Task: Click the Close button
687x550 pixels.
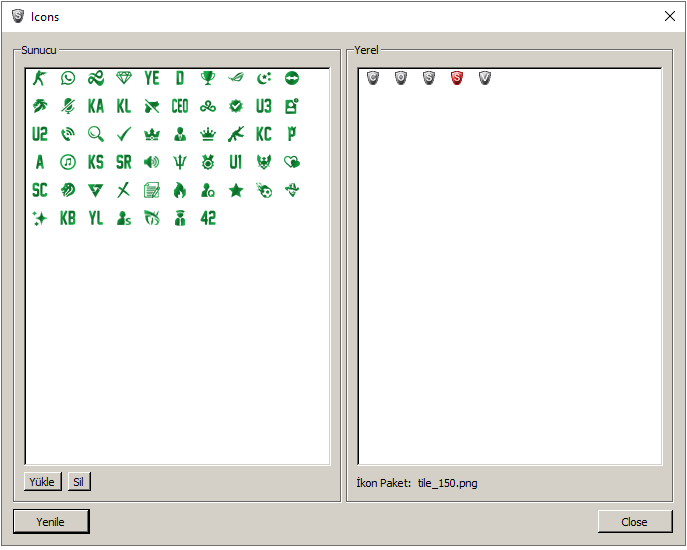Action: [634, 522]
